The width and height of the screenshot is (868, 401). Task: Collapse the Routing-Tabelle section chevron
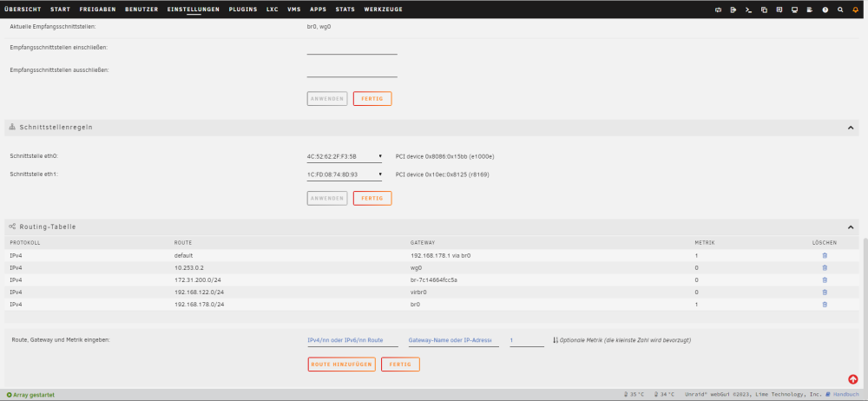pos(851,227)
